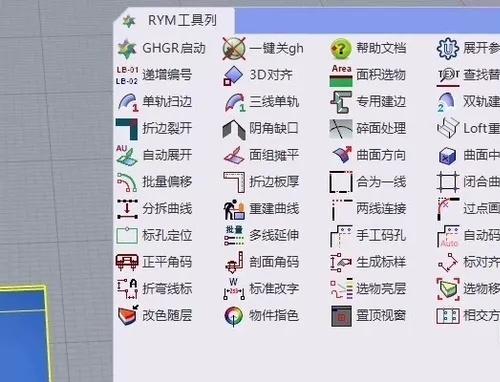Image resolution: width=500 pixels, height=382 pixels.
Task: Pick the 三线单轨 tool icon
Action: 235,102
